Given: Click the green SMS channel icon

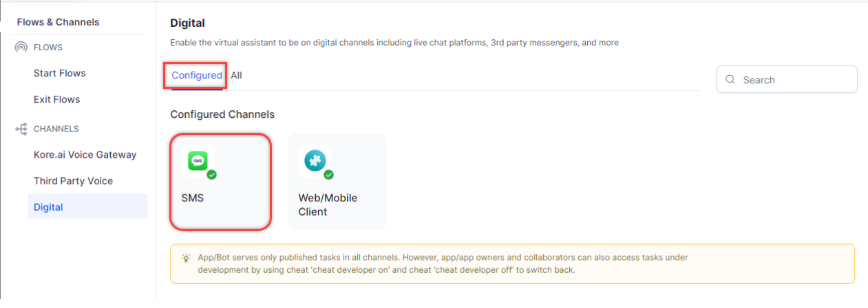Looking at the screenshot, I should (x=198, y=161).
